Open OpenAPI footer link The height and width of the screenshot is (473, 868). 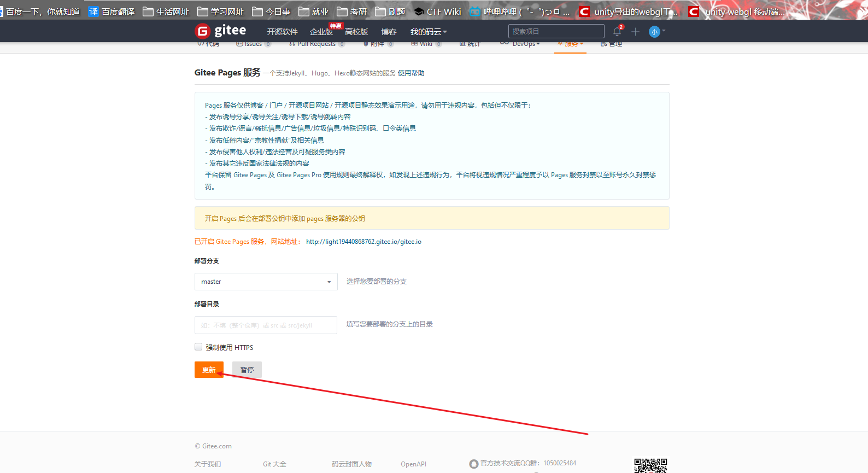pos(413,464)
